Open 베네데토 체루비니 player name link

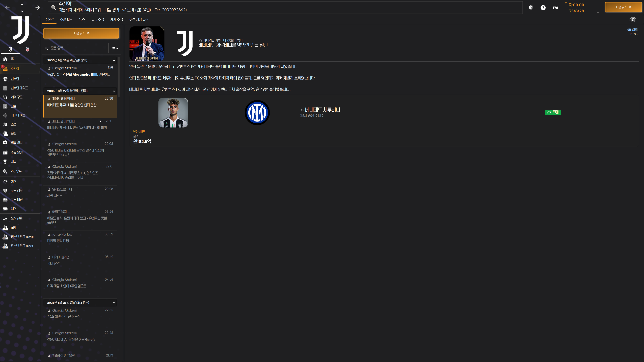322,110
